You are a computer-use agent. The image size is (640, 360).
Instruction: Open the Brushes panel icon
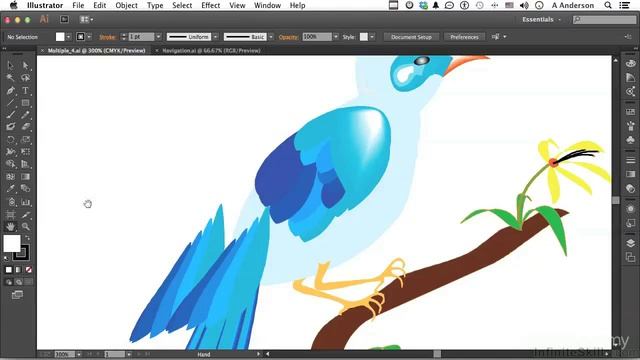tap(631, 126)
